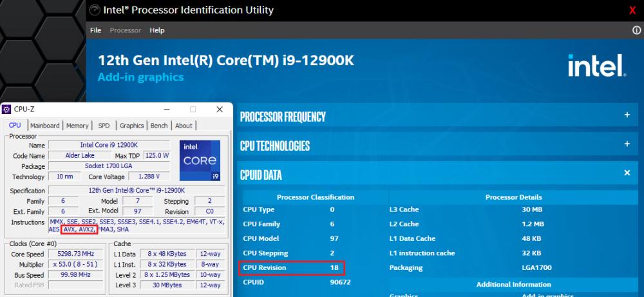
Task: Click the CPUID value 90672
Action: click(341, 282)
